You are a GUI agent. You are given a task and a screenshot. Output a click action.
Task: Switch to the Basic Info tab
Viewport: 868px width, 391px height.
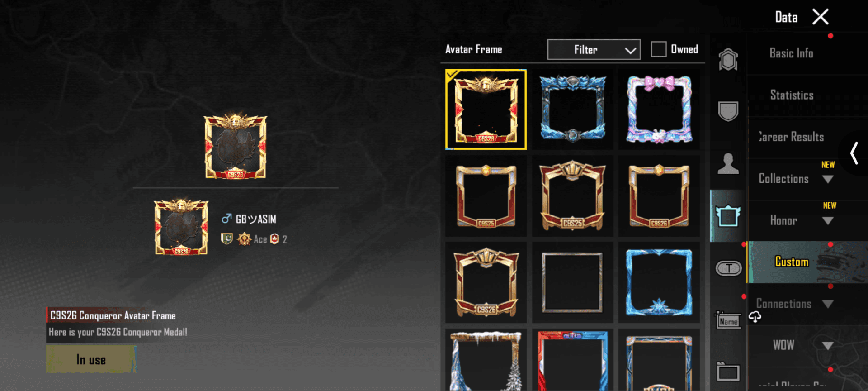pyautogui.click(x=791, y=53)
